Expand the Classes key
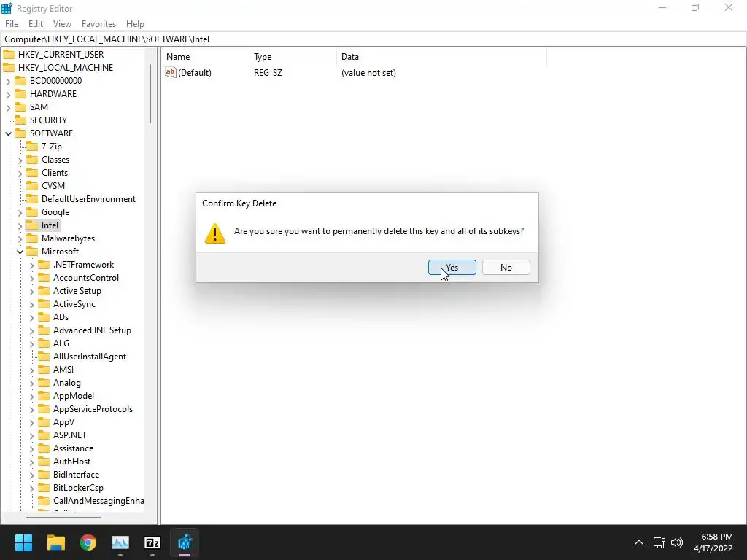 tap(20, 160)
